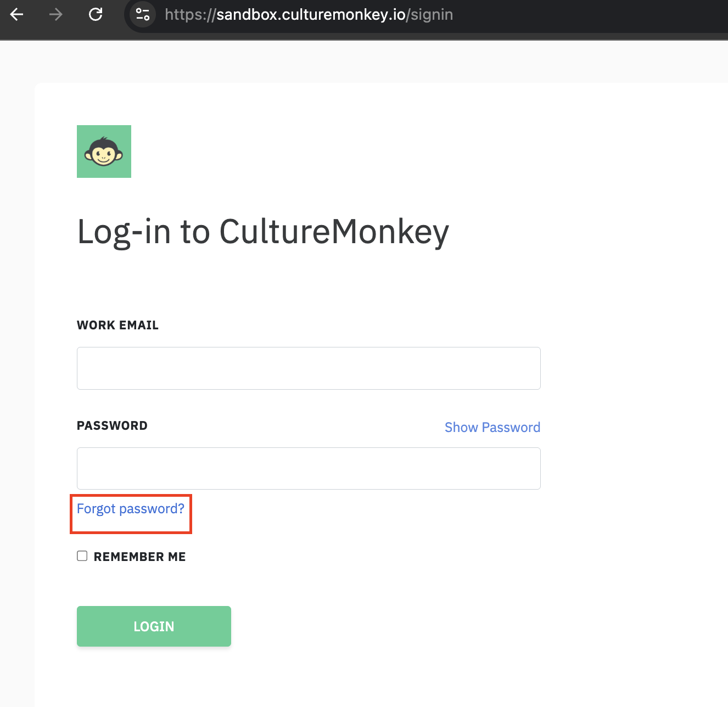Screen dimensions: 728x707
Task: Focus the Password input field
Action: click(309, 468)
